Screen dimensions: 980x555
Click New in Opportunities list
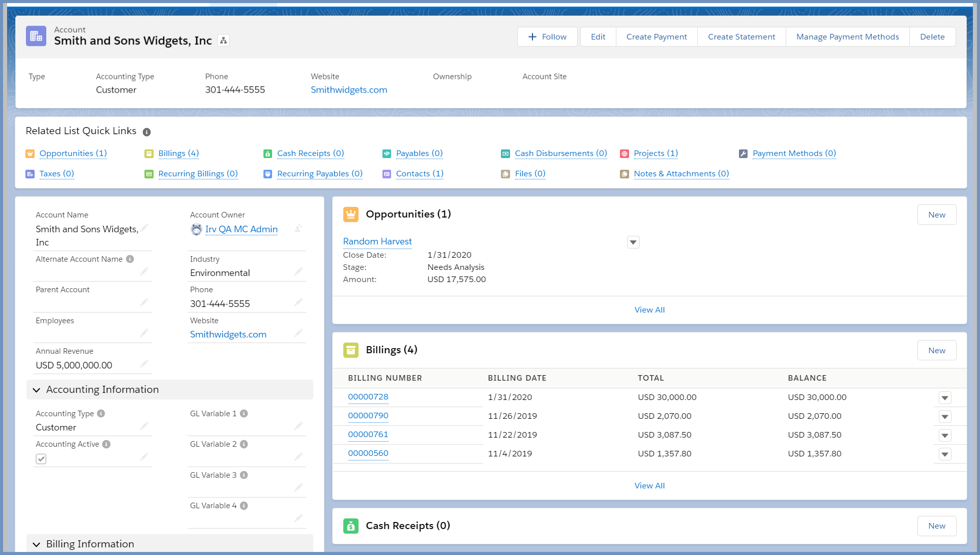click(937, 214)
